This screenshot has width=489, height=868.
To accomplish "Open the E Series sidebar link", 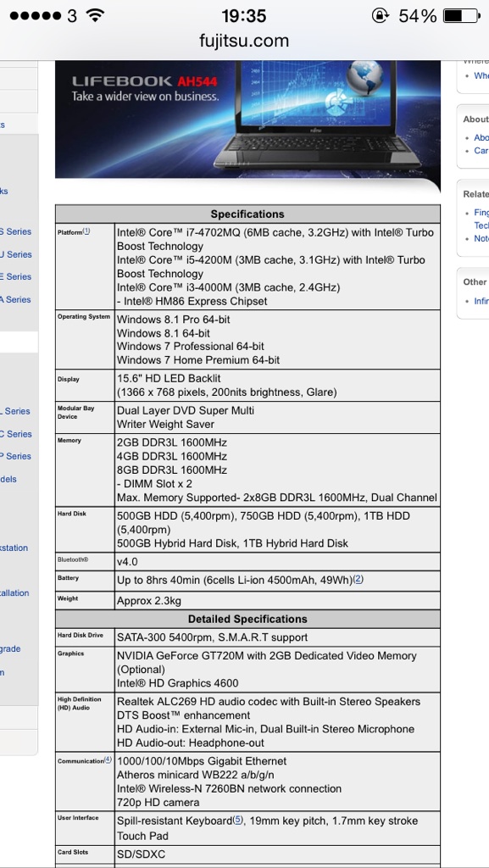I will click(15, 276).
